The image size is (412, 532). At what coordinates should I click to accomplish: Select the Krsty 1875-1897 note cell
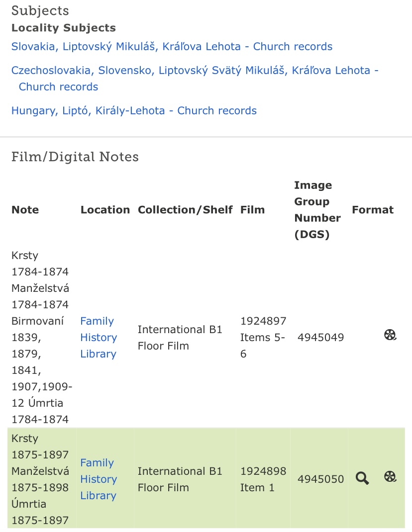tap(40, 479)
